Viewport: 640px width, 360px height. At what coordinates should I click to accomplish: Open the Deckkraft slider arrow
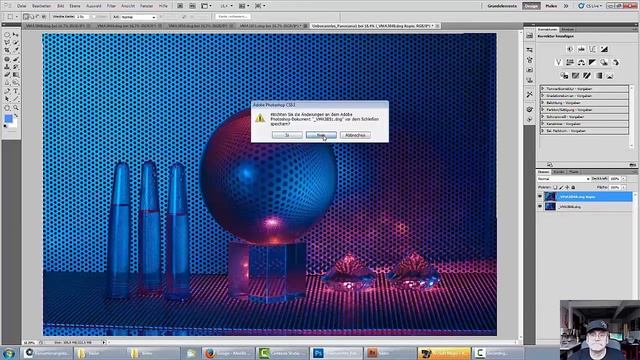pos(624,179)
